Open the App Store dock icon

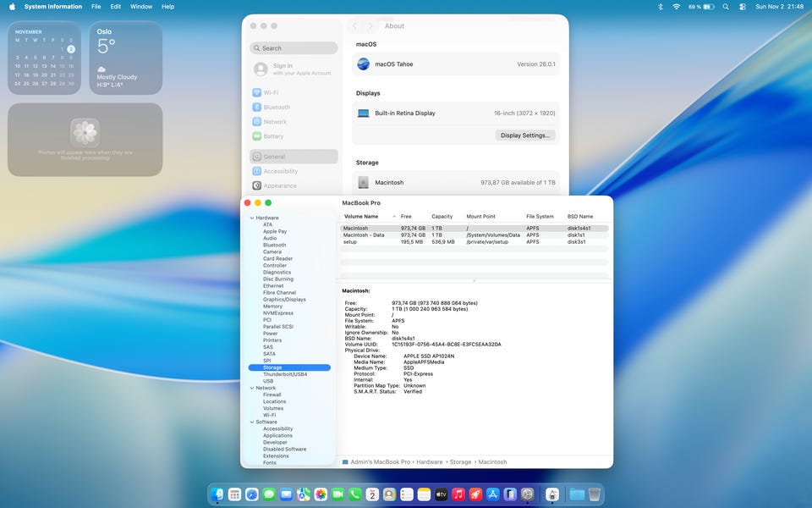point(493,494)
